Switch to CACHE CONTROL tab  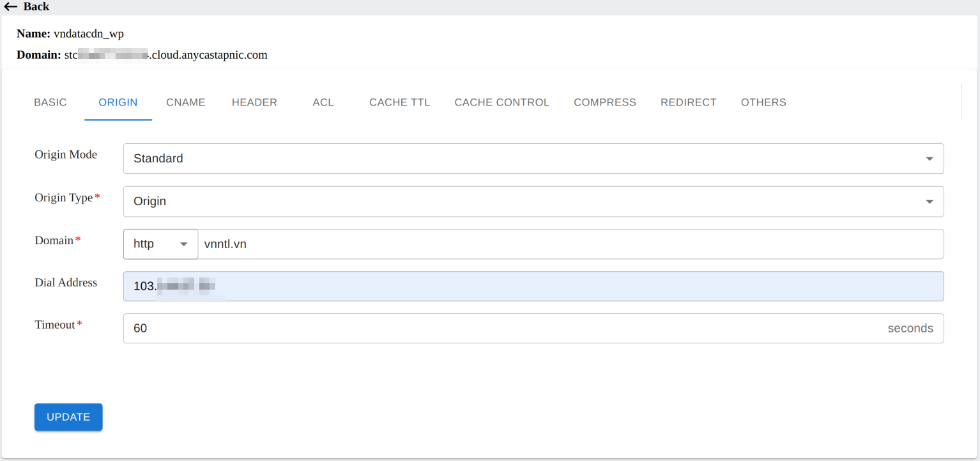pyautogui.click(x=501, y=102)
